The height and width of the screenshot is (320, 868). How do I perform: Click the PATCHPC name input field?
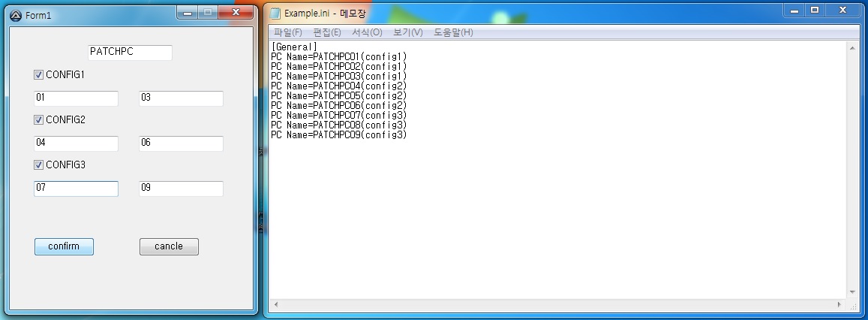click(x=130, y=53)
